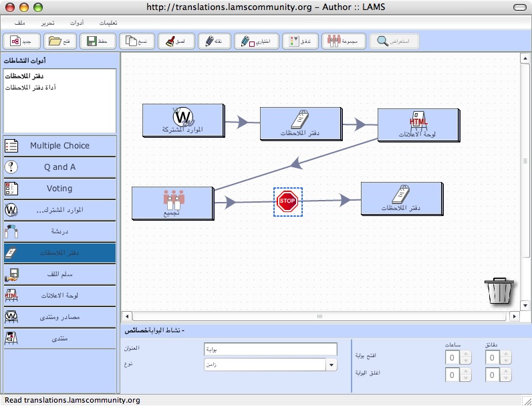Select Multiple Choice in the activity list
The image size is (532, 406).
point(59,146)
